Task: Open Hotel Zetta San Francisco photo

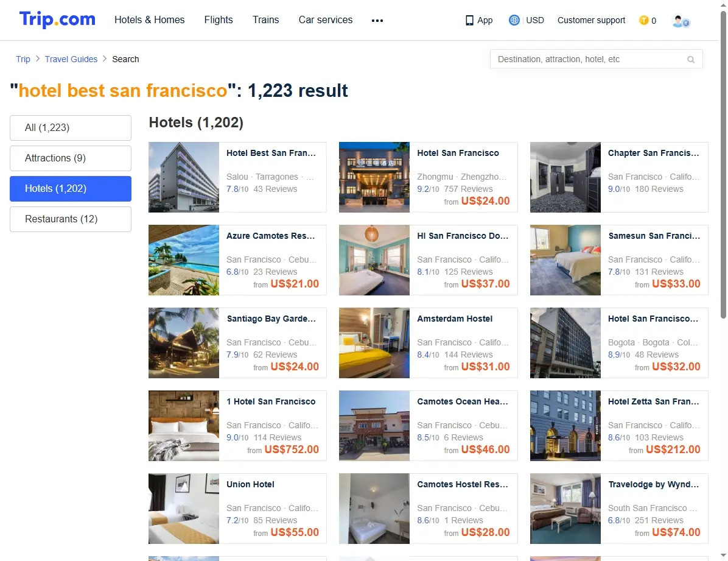Action: coord(565,425)
